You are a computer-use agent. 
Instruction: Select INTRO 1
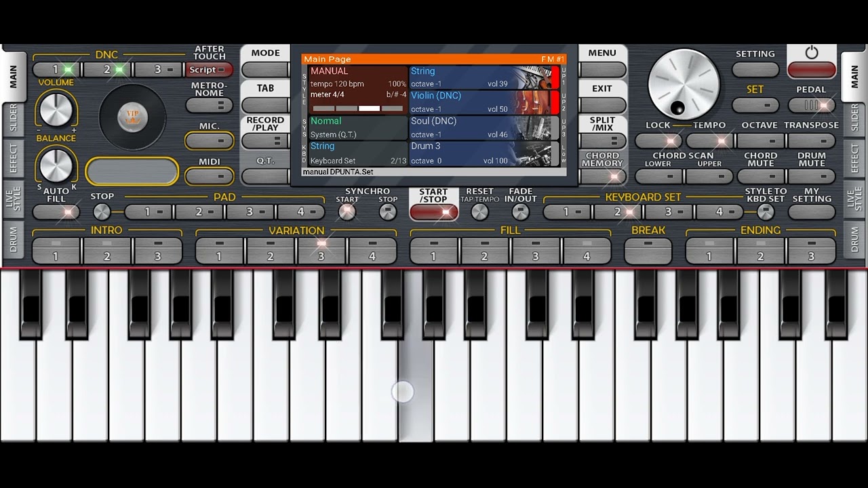(x=56, y=251)
